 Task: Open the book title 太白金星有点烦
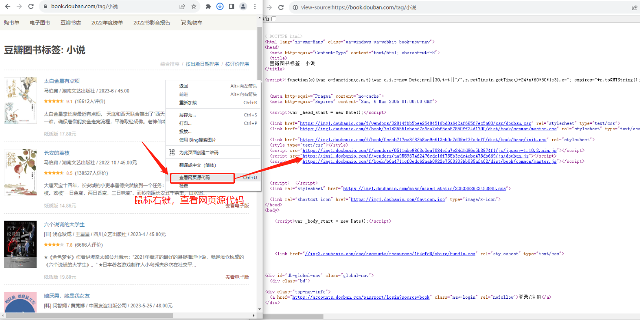click(62, 81)
